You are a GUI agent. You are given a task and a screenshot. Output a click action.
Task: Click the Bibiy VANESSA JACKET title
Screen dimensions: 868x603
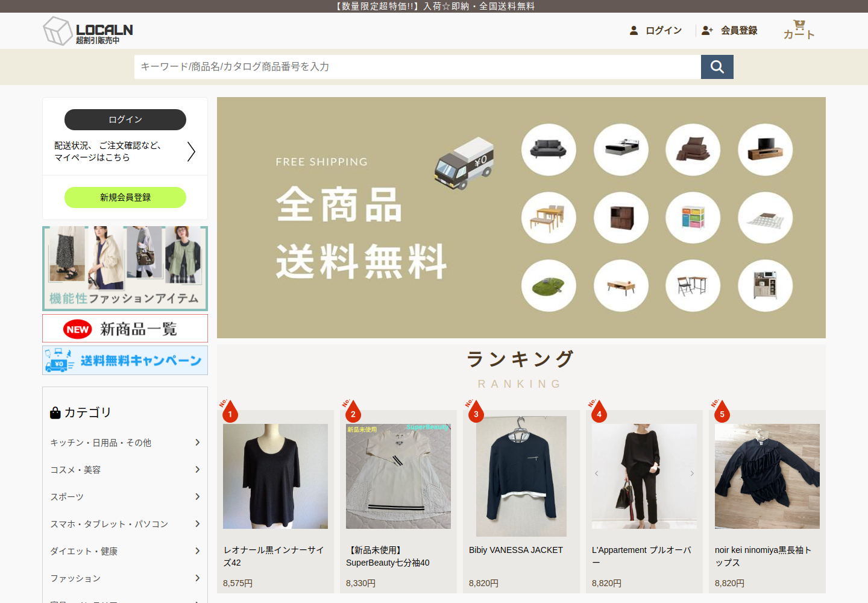(516, 550)
